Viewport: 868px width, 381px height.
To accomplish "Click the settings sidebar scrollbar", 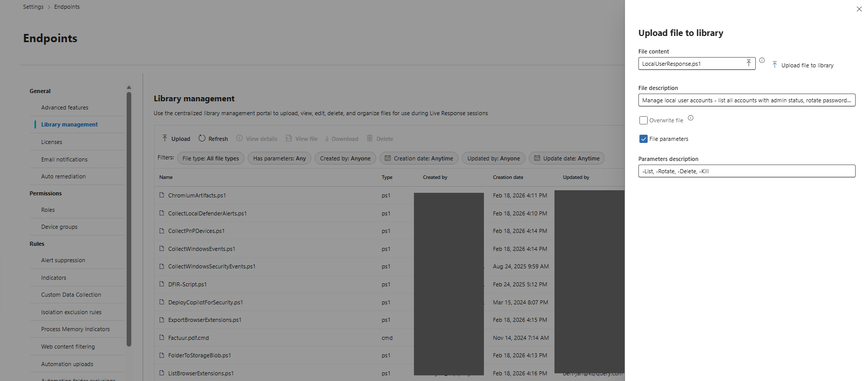I will click(x=129, y=219).
